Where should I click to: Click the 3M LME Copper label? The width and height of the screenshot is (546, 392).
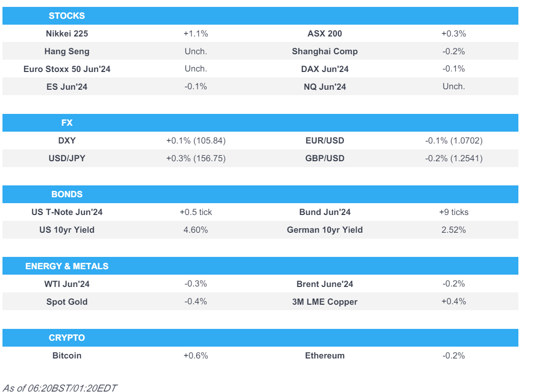pos(325,302)
